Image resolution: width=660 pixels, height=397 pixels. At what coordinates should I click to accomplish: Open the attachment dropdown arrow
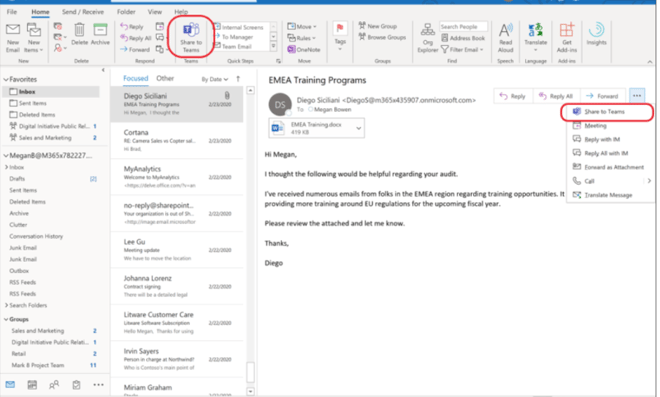[359, 128]
